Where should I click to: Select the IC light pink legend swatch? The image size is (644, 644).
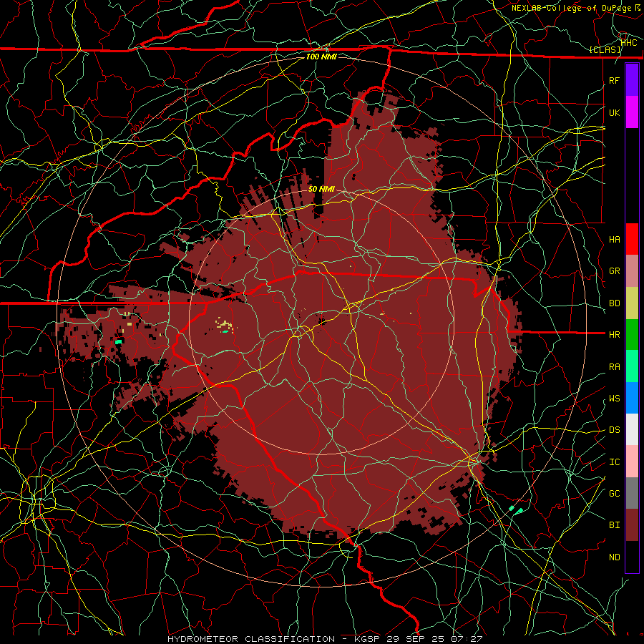pyautogui.click(x=632, y=462)
